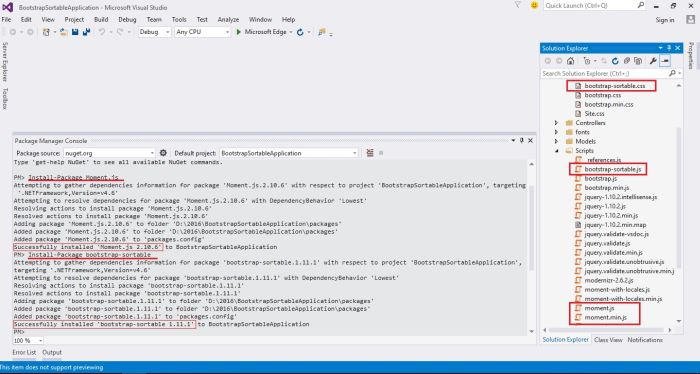Toggle auto-hide pin on Solution Explorer panel
The height and width of the screenshot is (374, 700).
(x=669, y=48)
